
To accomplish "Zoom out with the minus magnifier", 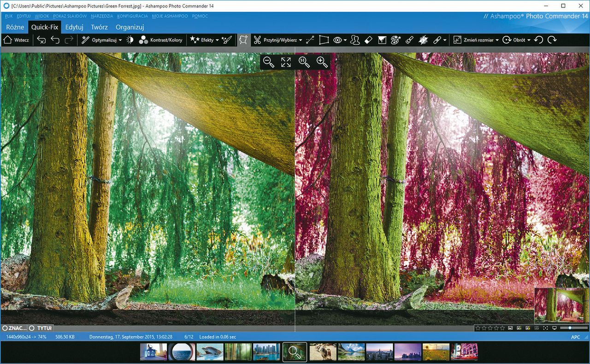I will tap(268, 62).
